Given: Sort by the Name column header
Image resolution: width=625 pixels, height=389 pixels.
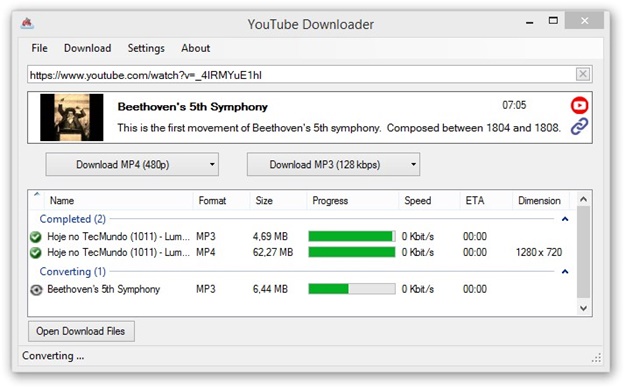Looking at the screenshot, I should coord(118,200).
